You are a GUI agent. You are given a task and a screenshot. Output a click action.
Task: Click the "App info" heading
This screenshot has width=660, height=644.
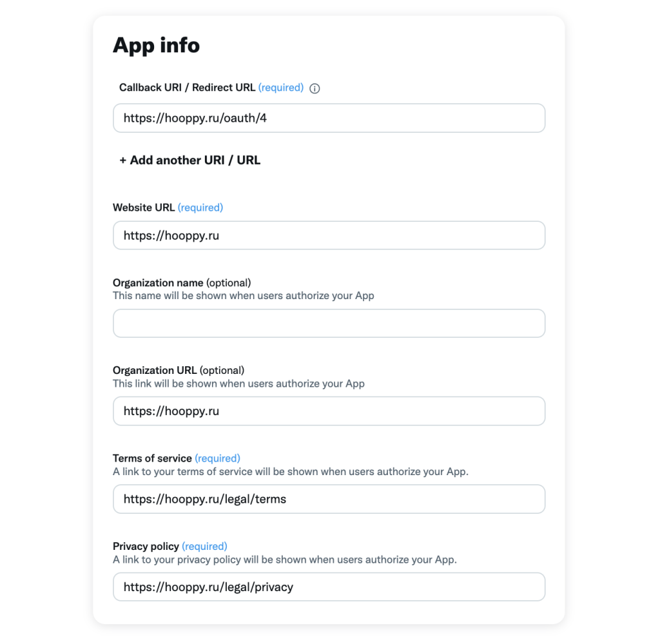coord(157,46)
